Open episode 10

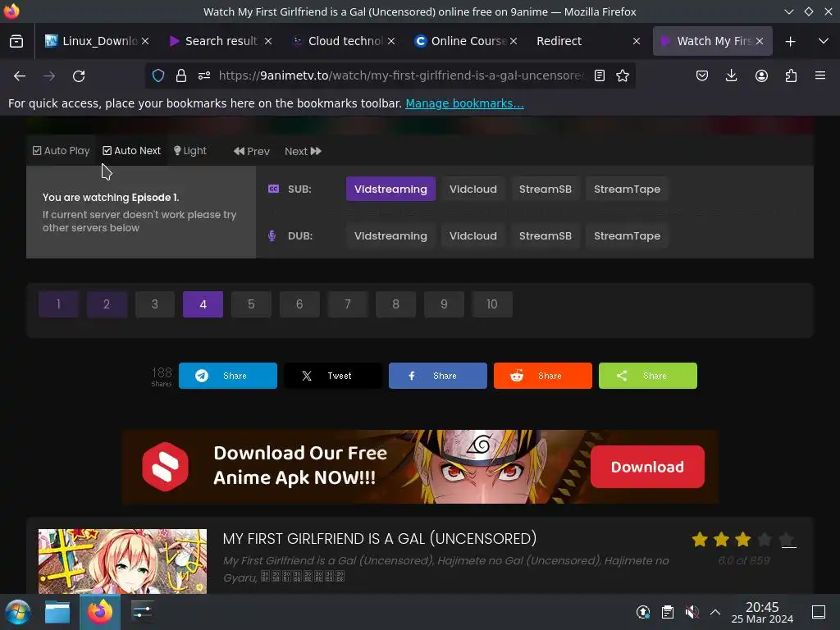pyautogui.click(x=492, y=304)
